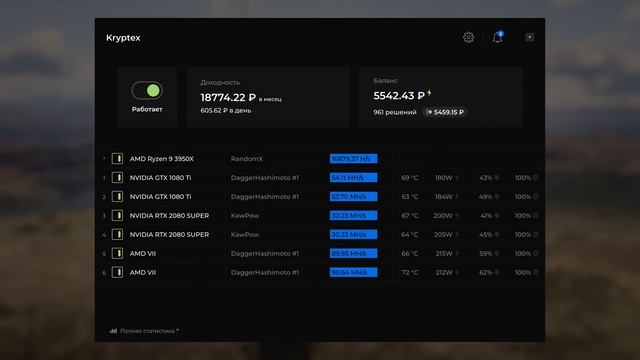This screenshot has width=640, height=360.
Task: Click the load icon beside 100% on the 72 °C row
Action: tap(536, 272)
